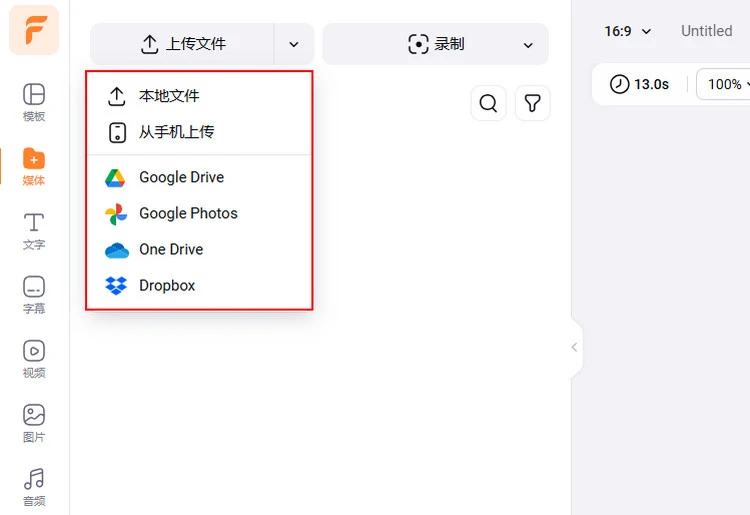Screen dimensions: 750x515
Task: Open the 视频 video sidebar panel
Action: pyautogui.click(x=34, y=359)
